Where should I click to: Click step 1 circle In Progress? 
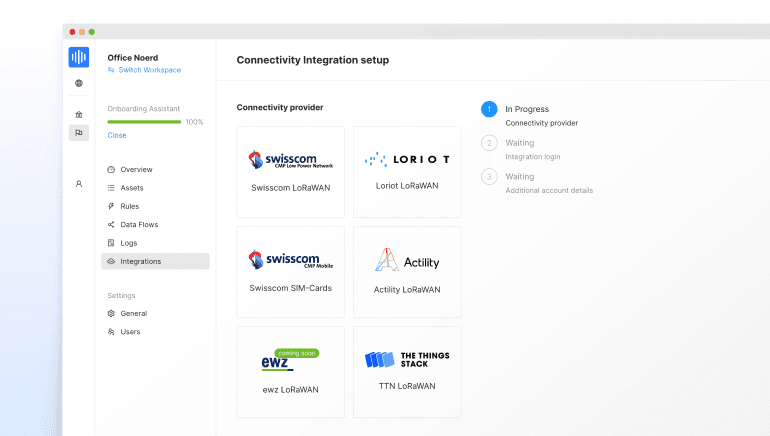click(489, 109)
